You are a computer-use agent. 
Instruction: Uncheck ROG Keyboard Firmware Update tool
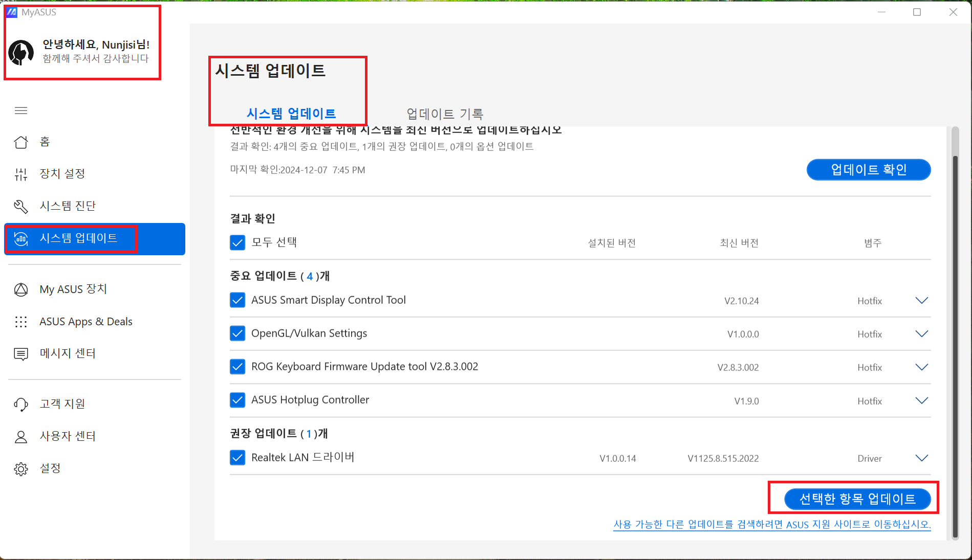click(237, 367)
